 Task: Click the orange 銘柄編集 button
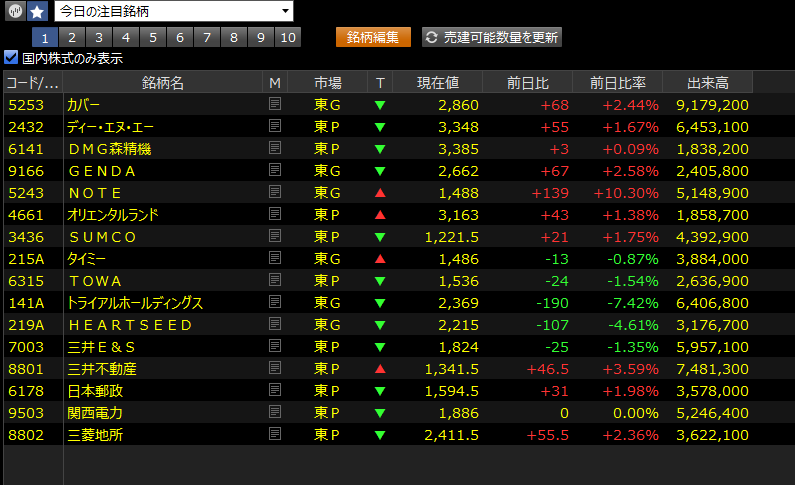click(373, 38)
